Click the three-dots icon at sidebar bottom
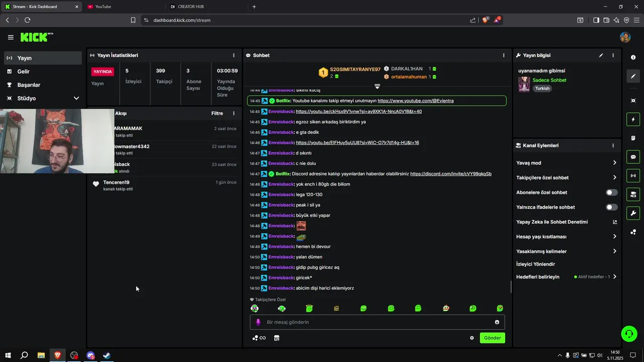The image size is (644, 362). 633,232
